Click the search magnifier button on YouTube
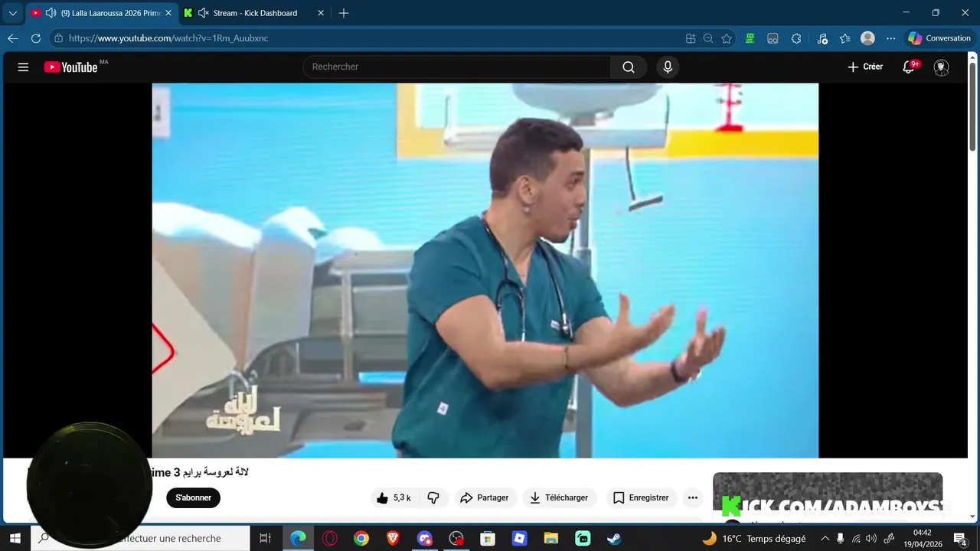The image size is (980, 551). 629,67
